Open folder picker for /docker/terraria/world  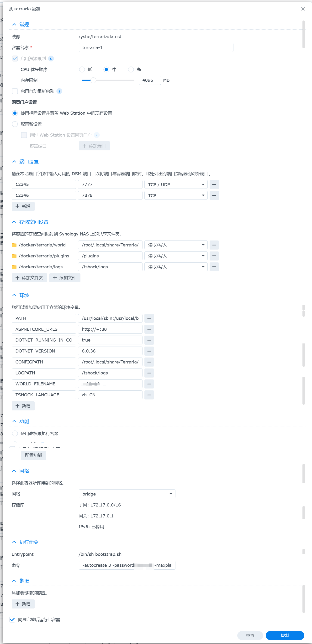point(14,245)
